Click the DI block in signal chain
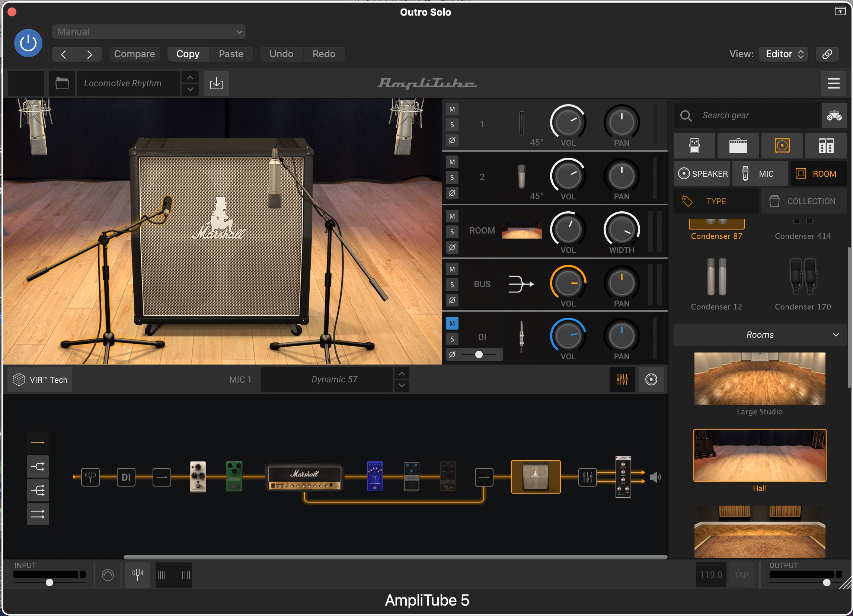 126,477
